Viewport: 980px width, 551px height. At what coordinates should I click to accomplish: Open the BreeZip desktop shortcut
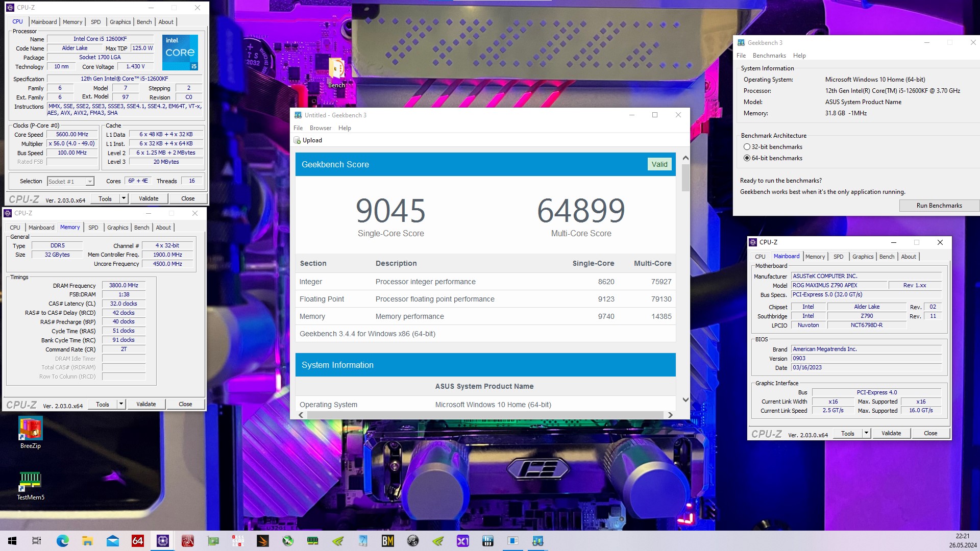point(30,433)
